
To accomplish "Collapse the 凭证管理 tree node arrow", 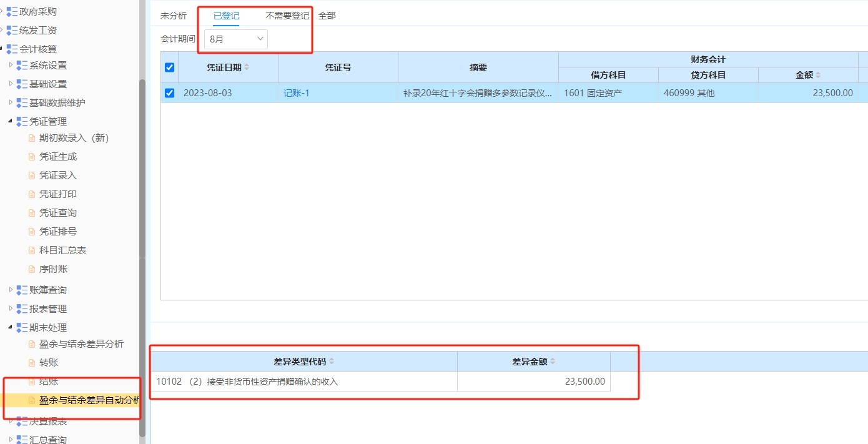I will (10, 122).
